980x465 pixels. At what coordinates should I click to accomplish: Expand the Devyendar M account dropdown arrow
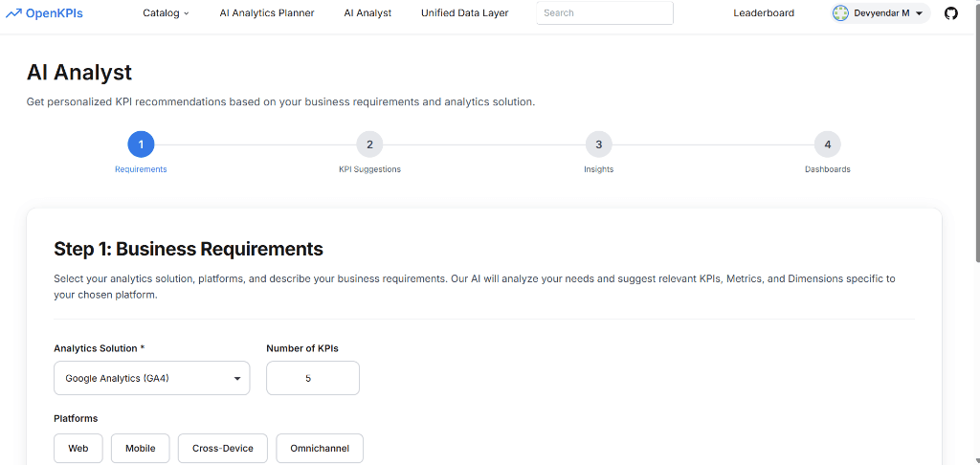[919, 13]
